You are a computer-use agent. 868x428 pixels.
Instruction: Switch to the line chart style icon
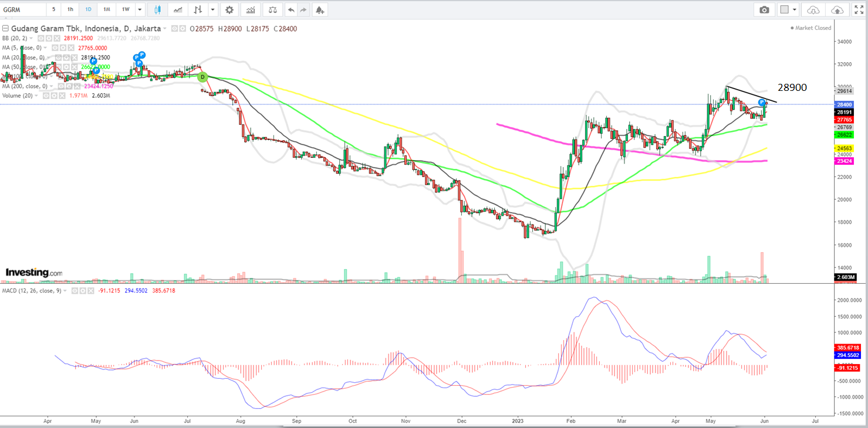[x=178, y=9]
